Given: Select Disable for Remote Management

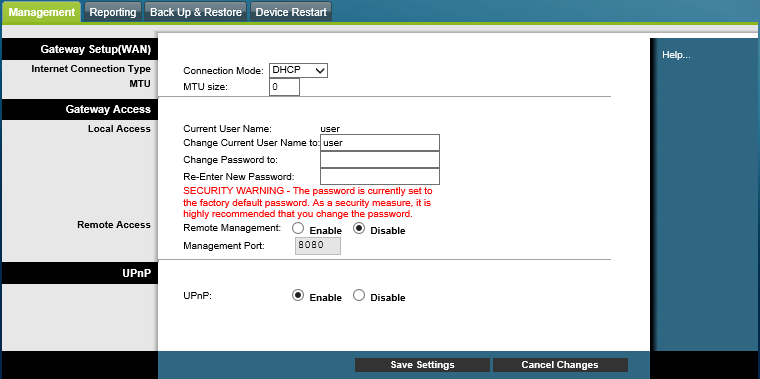Looking at the screenshot, I should tap(359, 228).
